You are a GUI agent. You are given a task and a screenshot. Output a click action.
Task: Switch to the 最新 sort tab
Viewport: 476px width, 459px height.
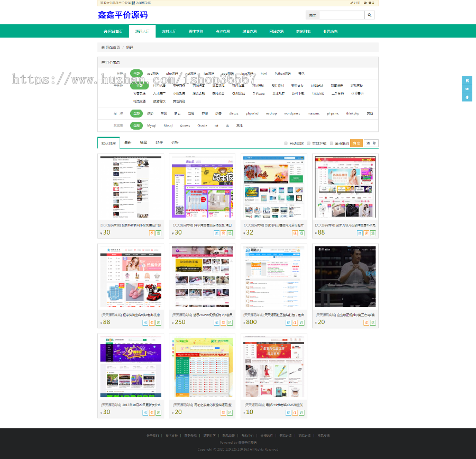pos(127,142)
